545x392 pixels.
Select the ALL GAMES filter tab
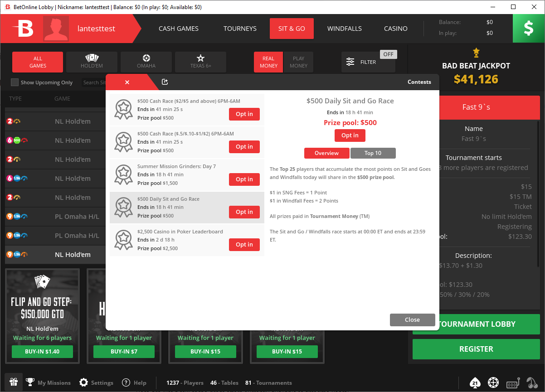(x=38, y=62)
